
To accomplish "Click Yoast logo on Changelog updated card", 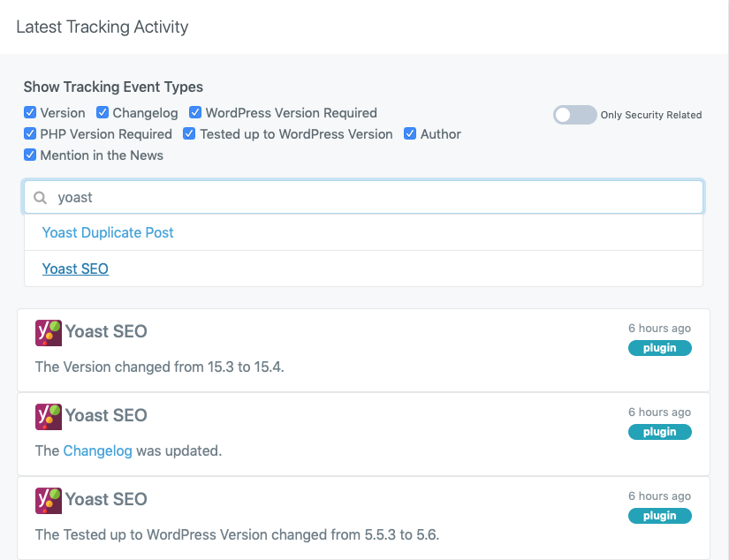I will point(49,417).
